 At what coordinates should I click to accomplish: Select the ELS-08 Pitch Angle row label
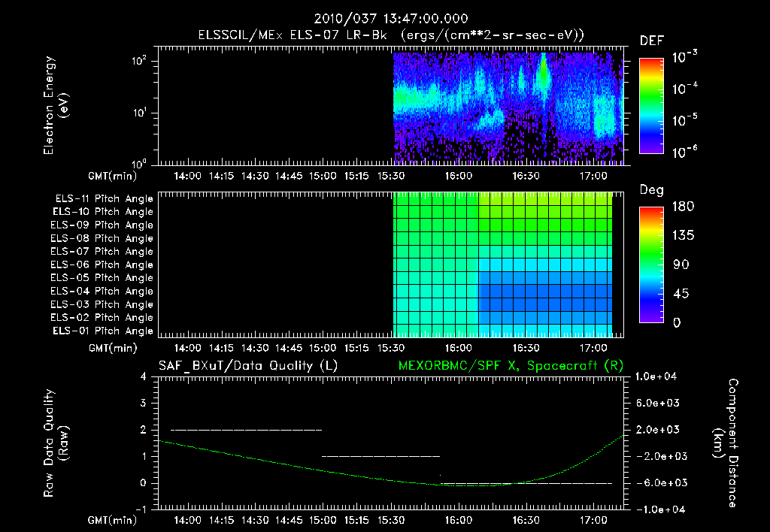point(102,238)
